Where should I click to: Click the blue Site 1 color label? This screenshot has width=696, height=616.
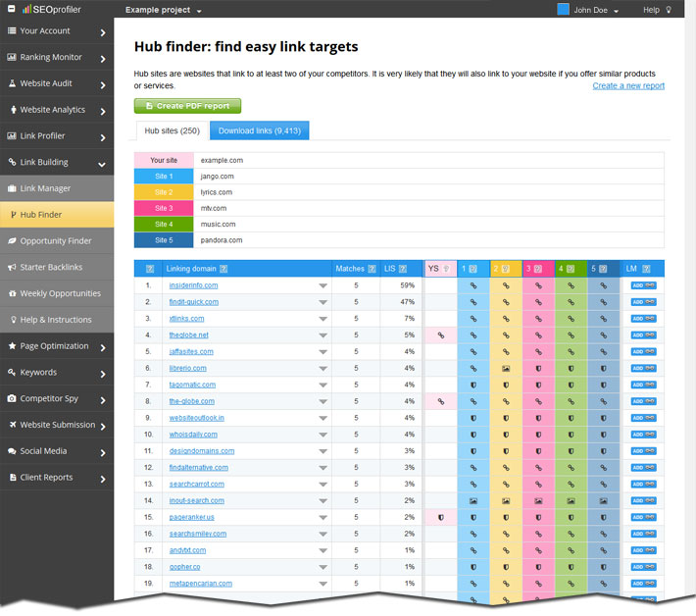[164, 177]
